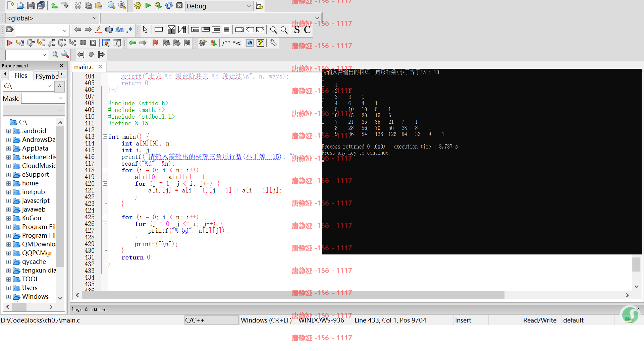Abort the build with the X icon
Image resolution: width=644 pixels, height=351 pixels.
point(179,5)
